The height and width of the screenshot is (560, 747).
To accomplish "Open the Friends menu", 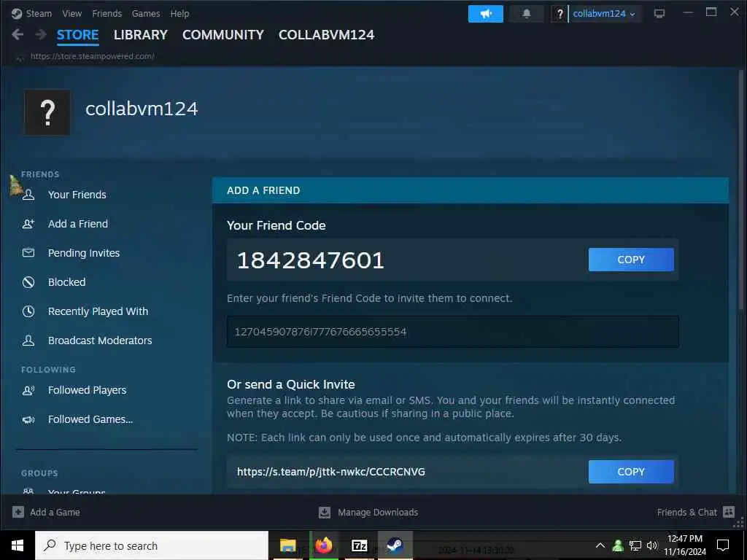I will (107, 13).
